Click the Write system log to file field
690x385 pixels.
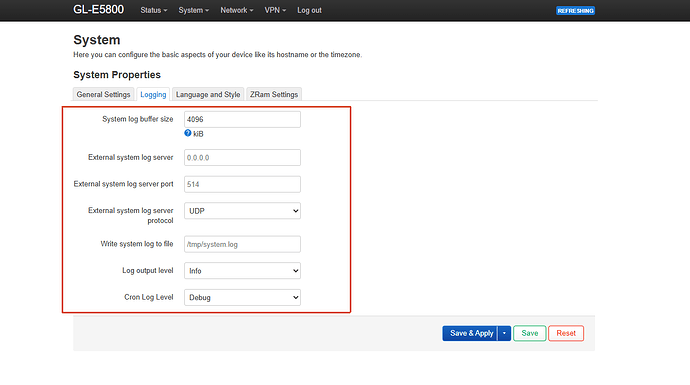(x=242, y=244)
